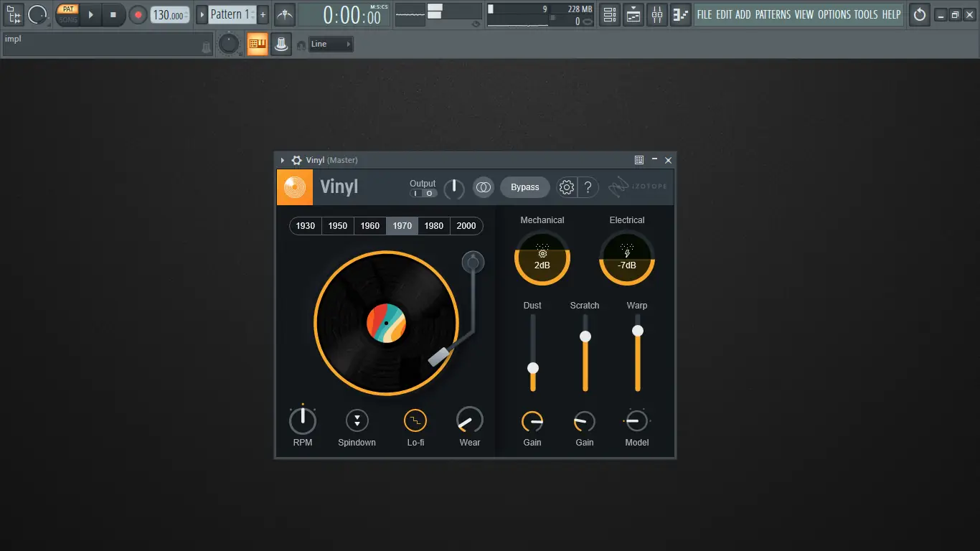980x551 pixels.
Task: Expand the Vinyl window menu arrow
Action: click(x=283, y=160)
